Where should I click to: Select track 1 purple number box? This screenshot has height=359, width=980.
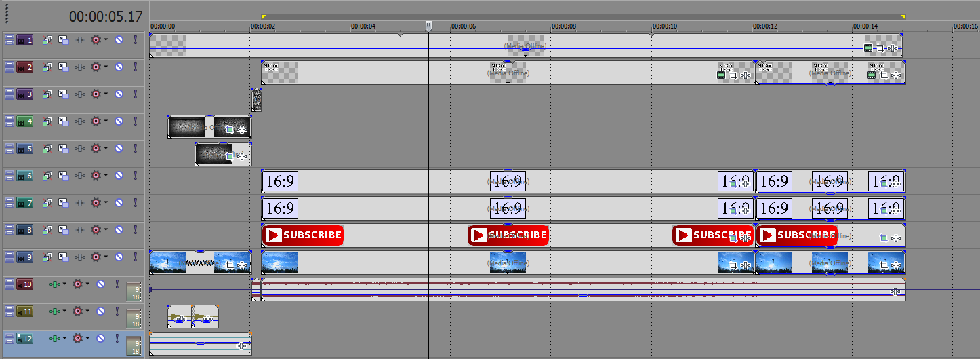pyautogui.click(x=24, y=40)
